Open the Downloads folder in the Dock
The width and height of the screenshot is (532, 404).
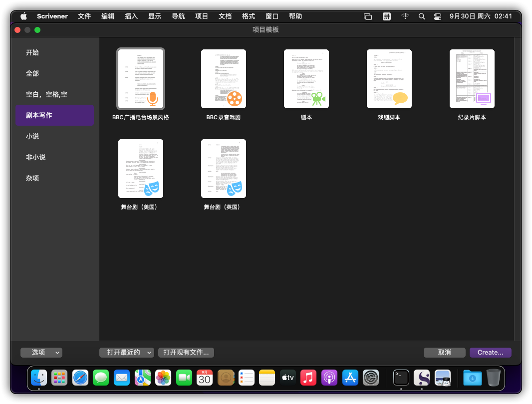tap(472, 378)
